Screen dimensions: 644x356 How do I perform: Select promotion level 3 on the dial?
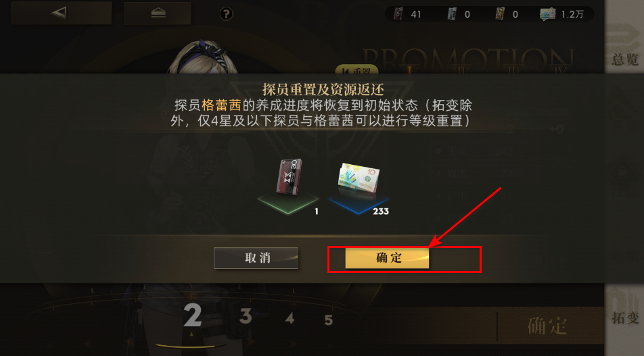pos(246,316)
